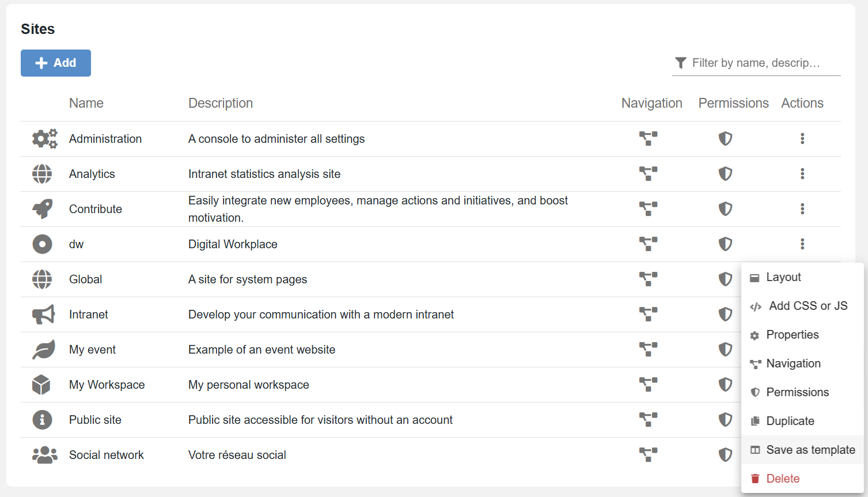Viewport: 868px width, 497px height.
Task: Open permissions shield for Administration site
Action: (x=725, y=139)
